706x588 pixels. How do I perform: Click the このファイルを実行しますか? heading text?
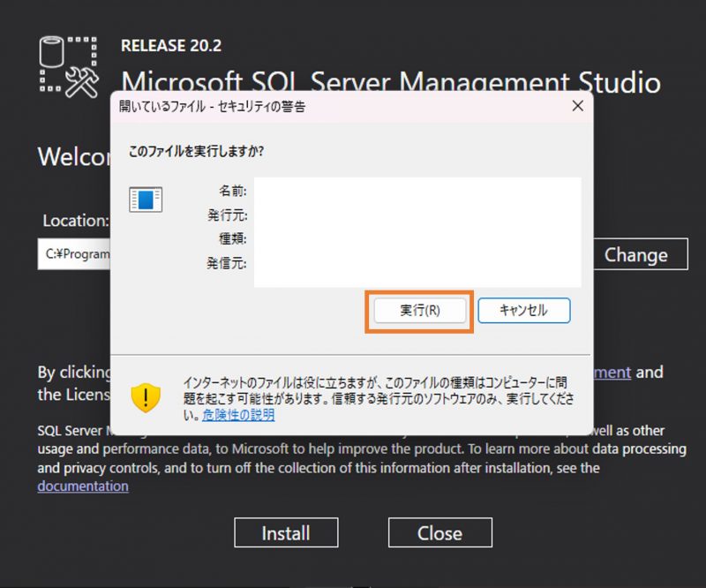point(196,151)
